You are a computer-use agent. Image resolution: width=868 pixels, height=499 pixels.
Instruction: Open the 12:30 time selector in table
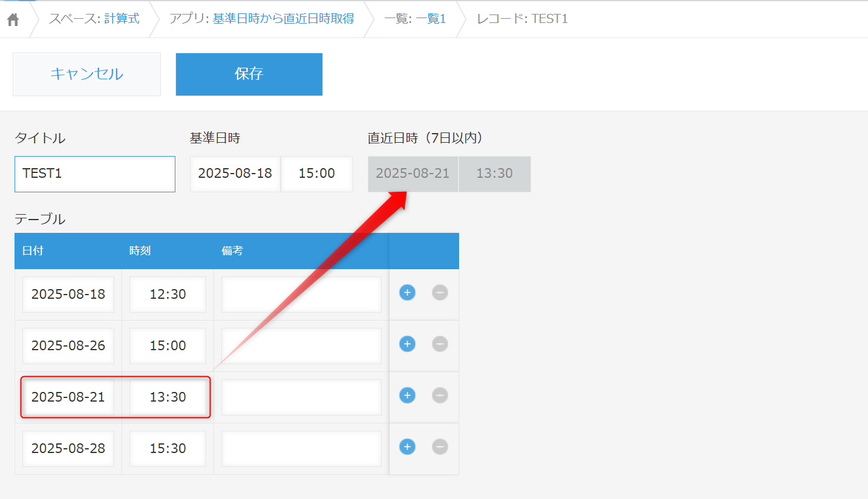168,295
